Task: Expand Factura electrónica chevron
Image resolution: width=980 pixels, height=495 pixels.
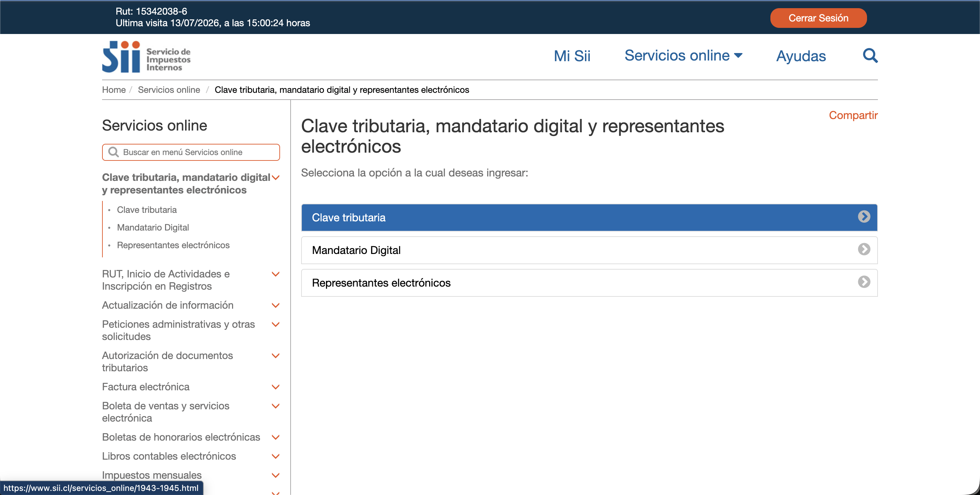Action: pyautogui.click(x=276, y=387)
